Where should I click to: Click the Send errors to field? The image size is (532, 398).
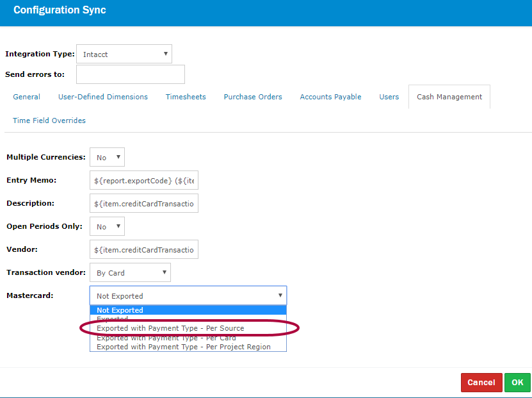130,74
